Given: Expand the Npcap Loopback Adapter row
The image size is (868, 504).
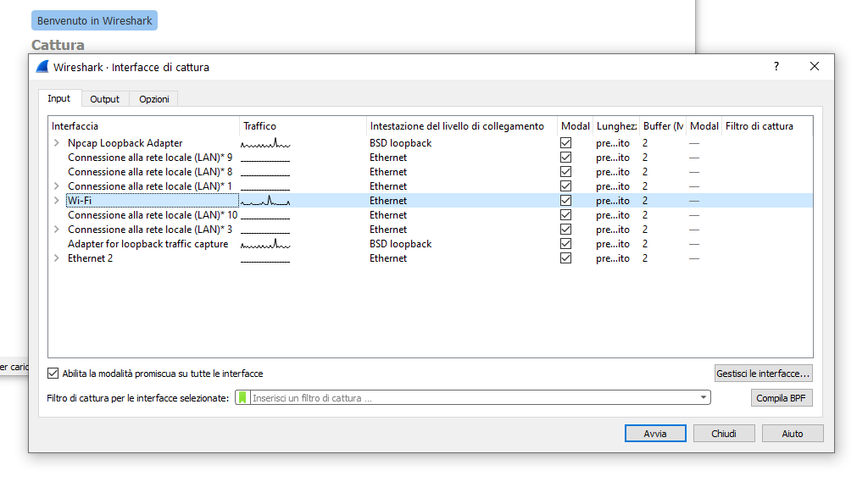Looking at the screenshot, I should [x=57, y=143].
